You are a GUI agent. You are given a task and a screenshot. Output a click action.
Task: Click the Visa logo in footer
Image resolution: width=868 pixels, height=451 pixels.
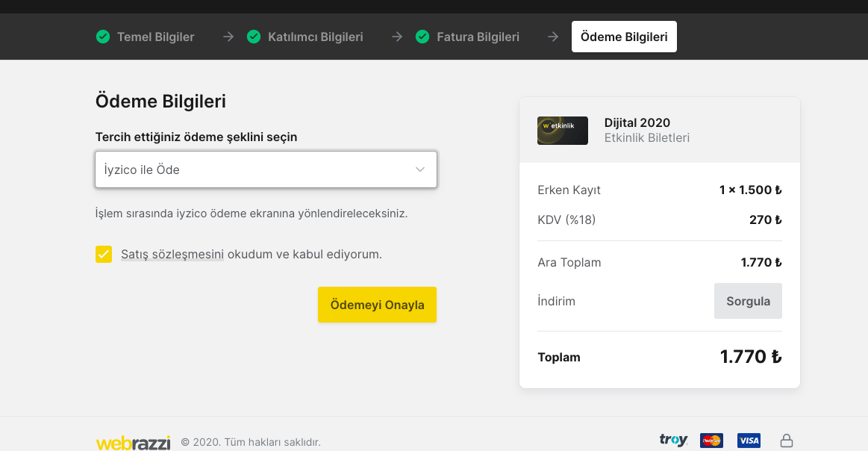coord(749,441)
